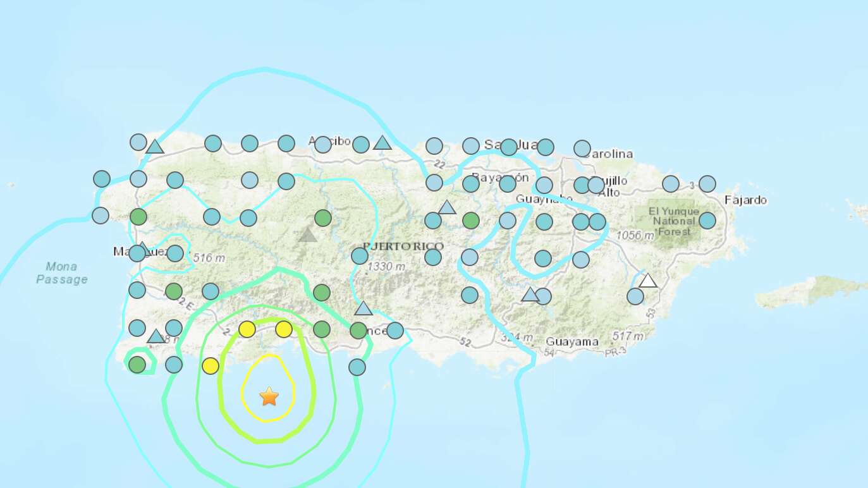
Task: Select the southernmost yellow intensity circle
Action: pos(211,366)
